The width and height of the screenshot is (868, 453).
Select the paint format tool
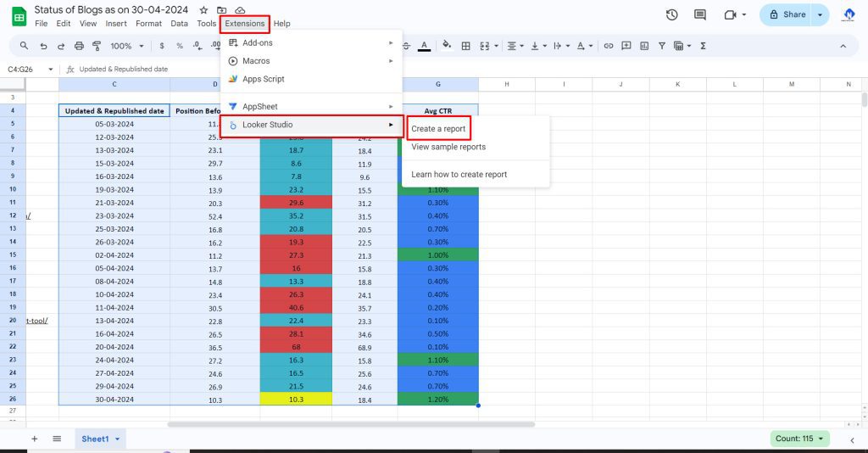(96, 46)
